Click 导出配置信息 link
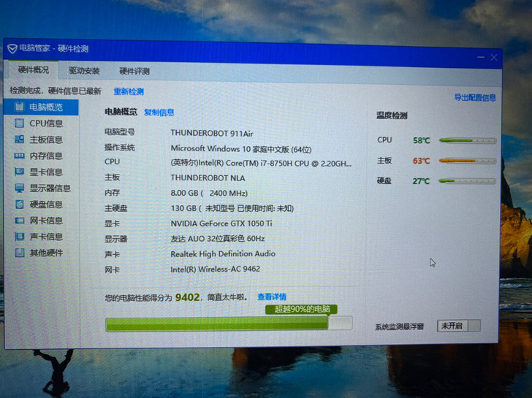Viewport: 532px width, 398px height. [475, 98]
